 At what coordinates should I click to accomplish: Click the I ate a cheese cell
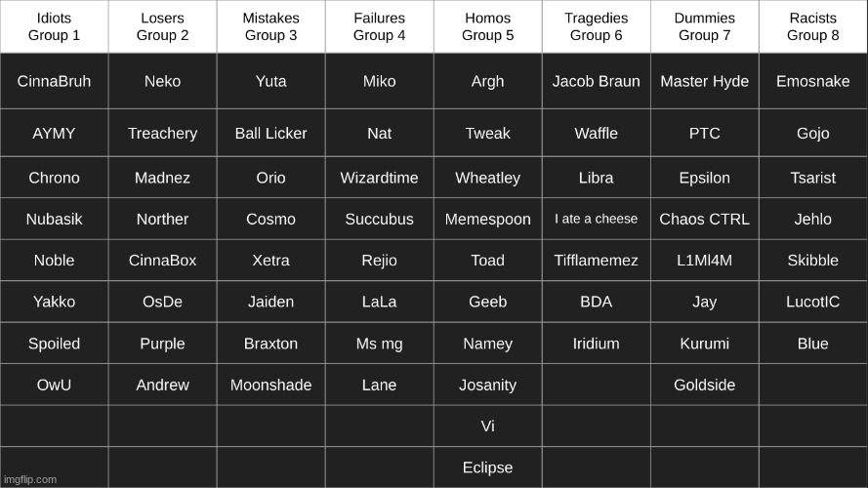pyautogui.click(x=597, y=219)
